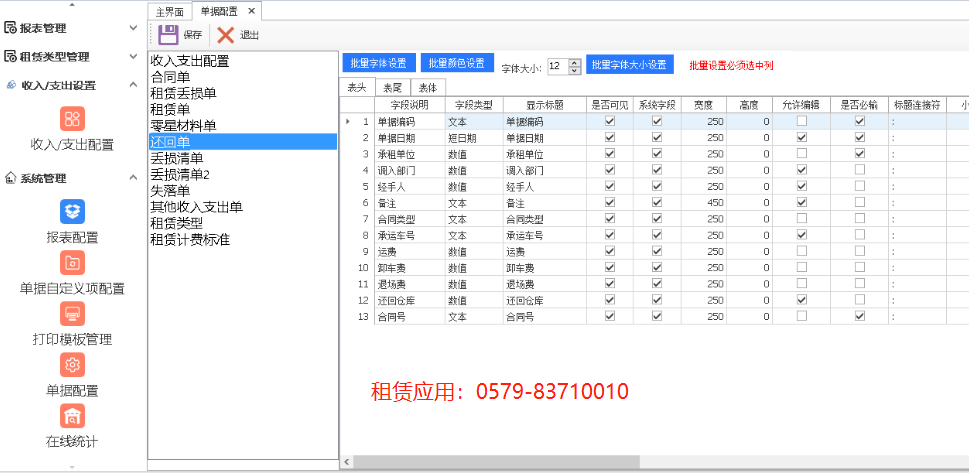Toggle 系统字段 checkbox for 经手人
Screen dimensions: 969x475
tap(657, 186)
